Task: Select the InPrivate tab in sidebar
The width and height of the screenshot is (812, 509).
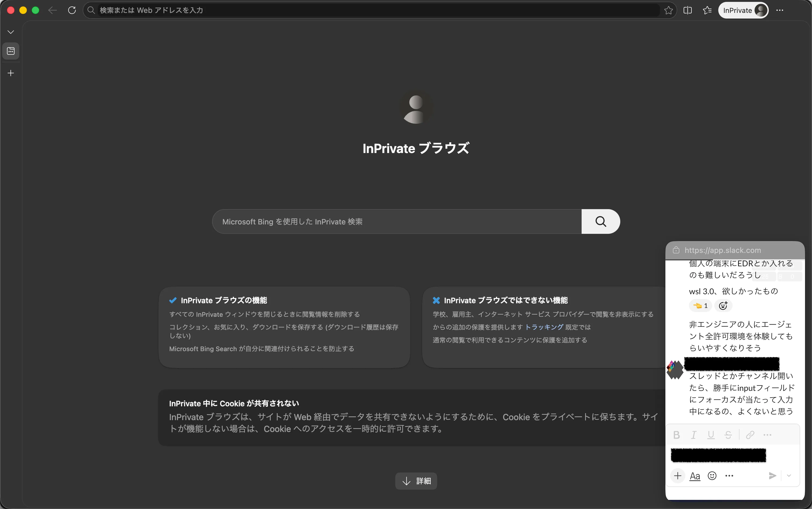Action: (11, 51)
